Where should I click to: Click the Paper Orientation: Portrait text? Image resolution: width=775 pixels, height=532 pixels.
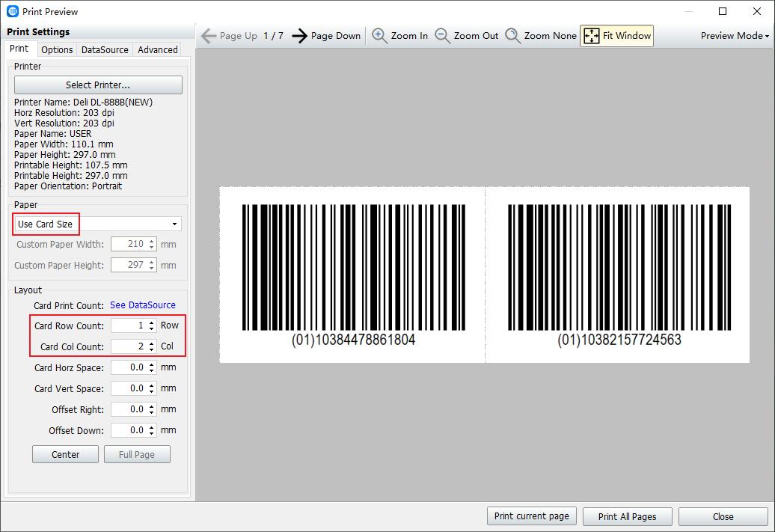(x=68, y=186)
